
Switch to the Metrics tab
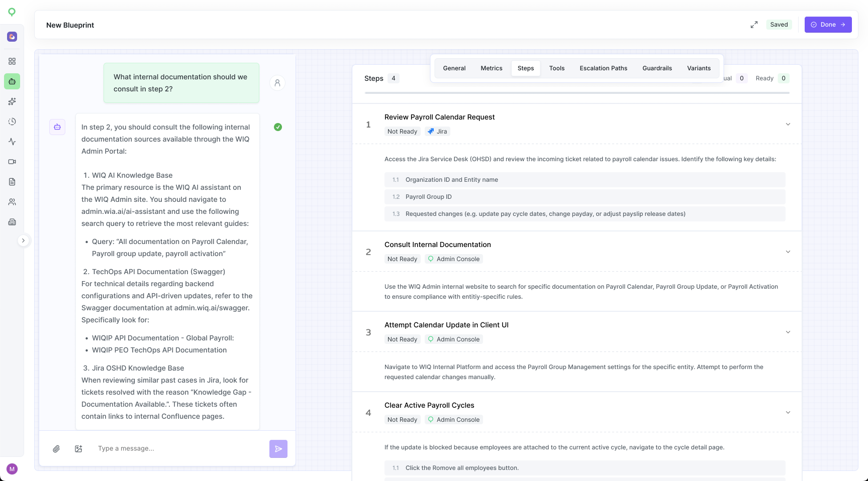[492, 68]
